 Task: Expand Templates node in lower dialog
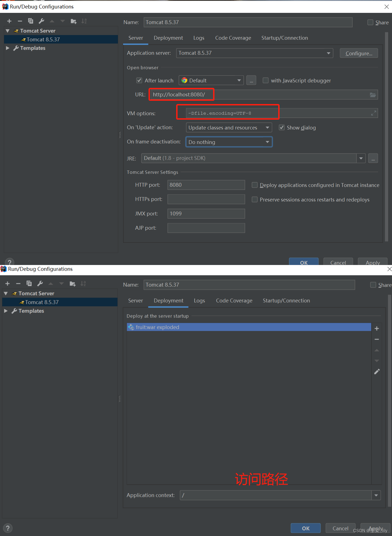6,311
